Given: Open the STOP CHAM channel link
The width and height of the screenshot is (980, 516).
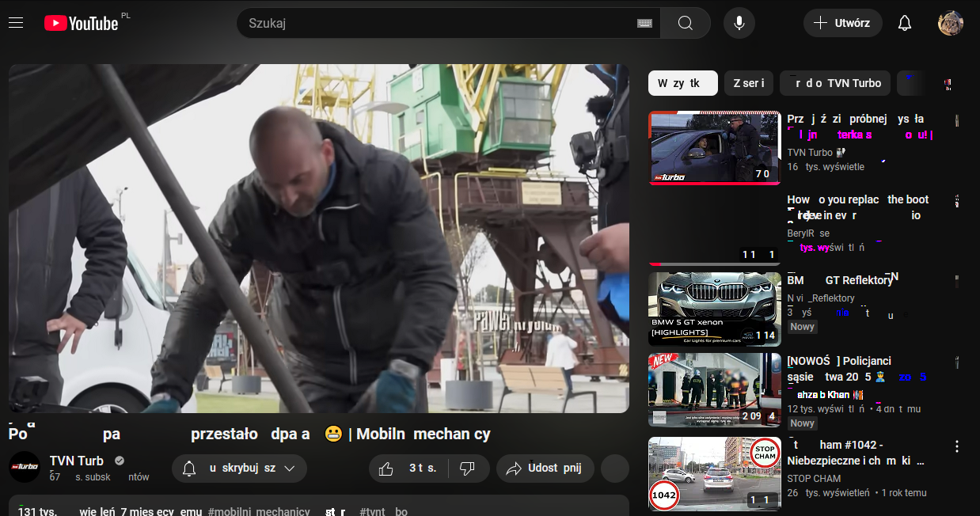Looking at the screenshot, I should pyautogui.click(x=814, y=478).
